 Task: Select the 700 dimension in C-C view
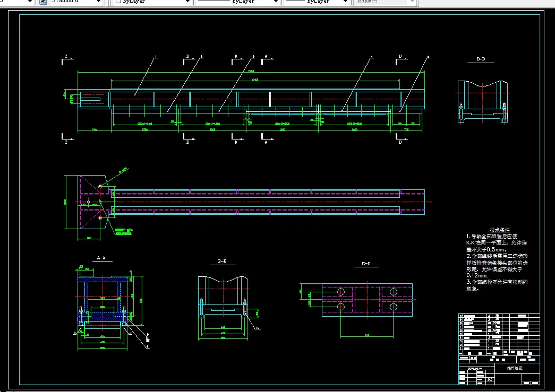pyautogui.click(x=366, y=335)
